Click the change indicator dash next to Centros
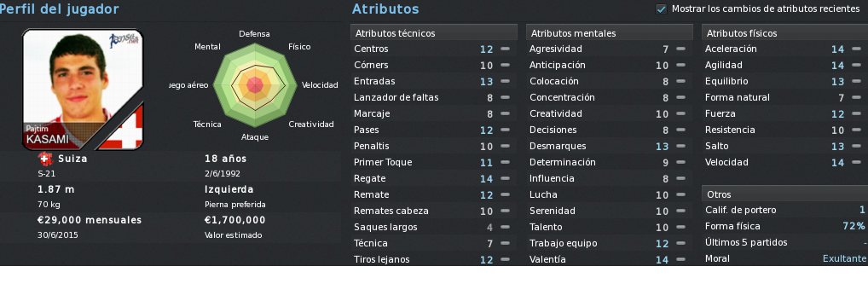The width and height of the screenshot is (868, 307). (x=505, y=49)
